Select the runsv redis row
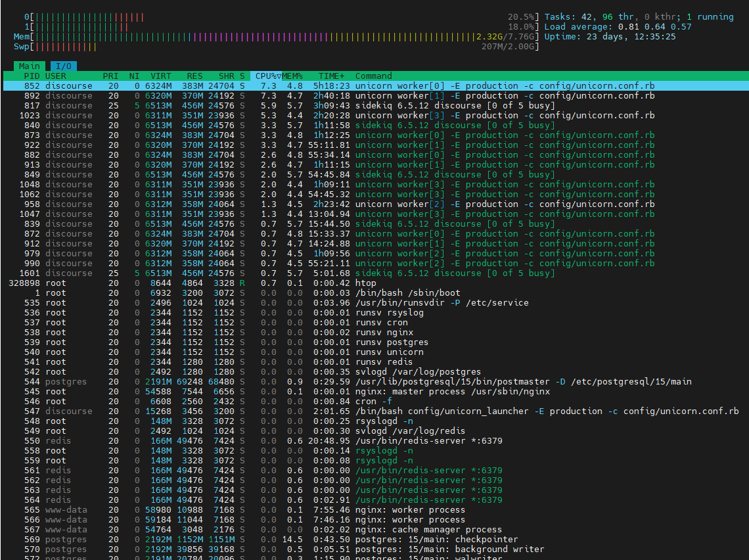749x560 pixels. [374, 362]
